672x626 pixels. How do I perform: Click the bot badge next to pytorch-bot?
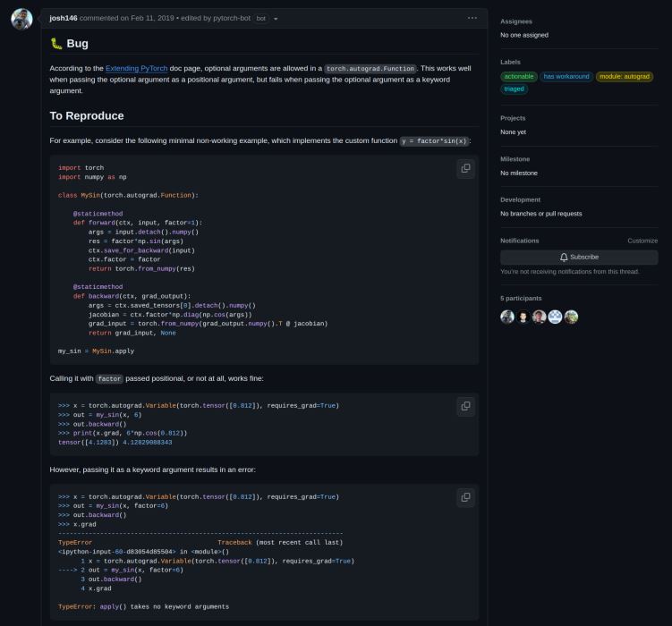tap(260, 19)
